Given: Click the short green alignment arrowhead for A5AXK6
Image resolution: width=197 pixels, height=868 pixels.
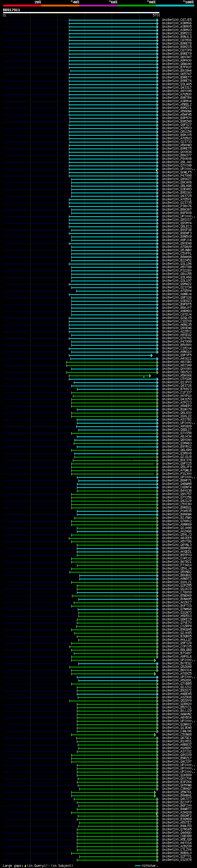Looking at the screenshot, I should (150, 376).
